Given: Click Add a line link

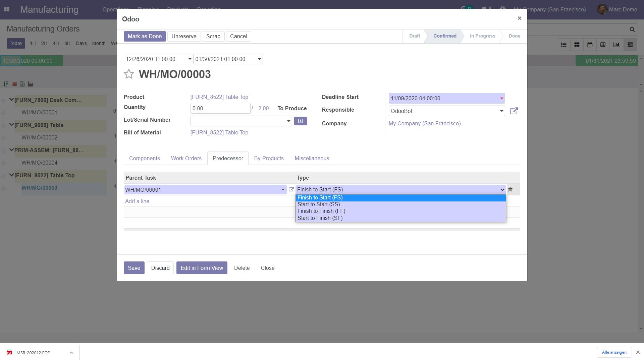Looking at the screenshot, I should coord(137,201).
